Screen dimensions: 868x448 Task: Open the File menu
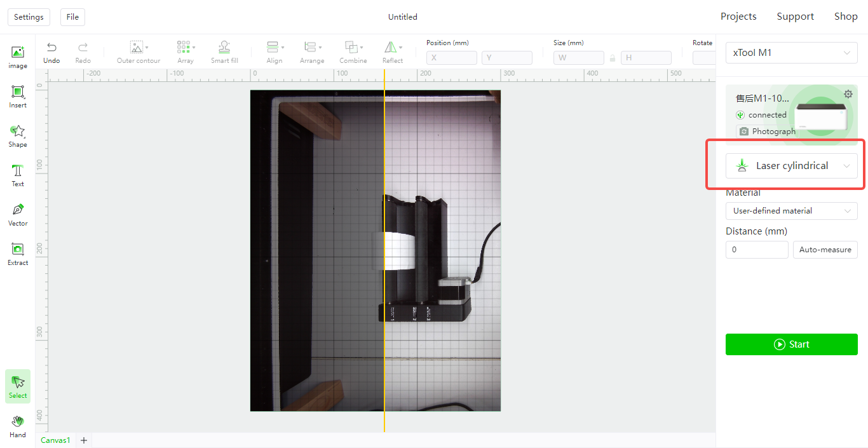[72, 17]
